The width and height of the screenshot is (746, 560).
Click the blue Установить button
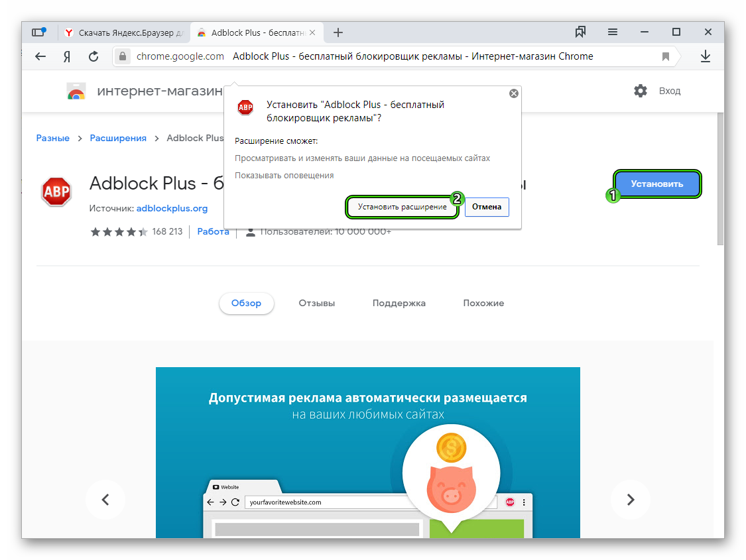point(656,184)
